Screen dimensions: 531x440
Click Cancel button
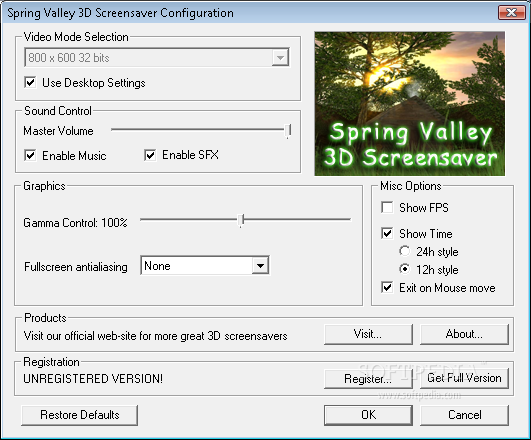tap(464, 415)
